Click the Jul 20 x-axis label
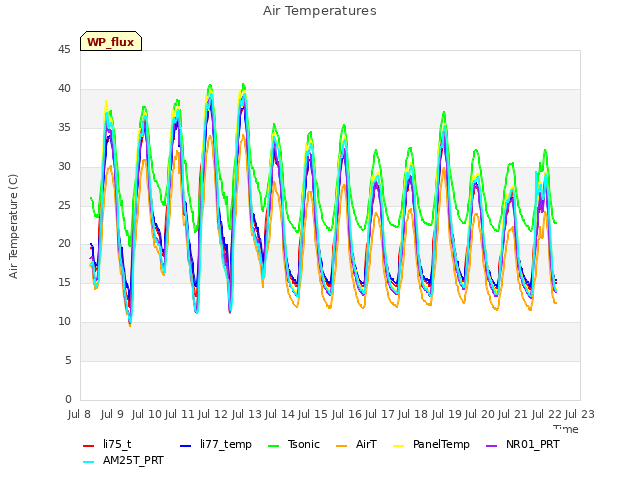Image resolution: width=640 pixels, height=480 pixels. tap(480, 415)
